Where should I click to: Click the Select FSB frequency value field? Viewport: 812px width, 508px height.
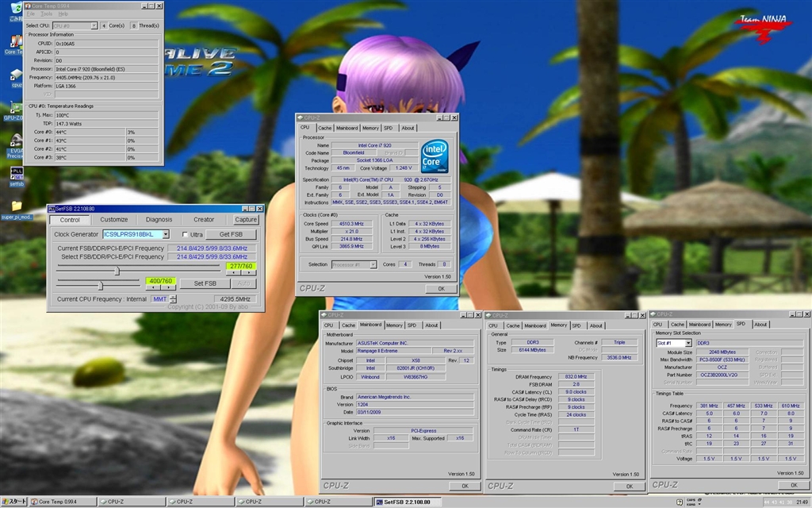212,256
